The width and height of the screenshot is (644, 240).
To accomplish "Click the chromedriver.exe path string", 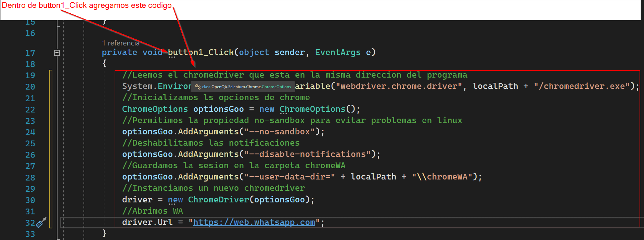I will tap(582, 86).
